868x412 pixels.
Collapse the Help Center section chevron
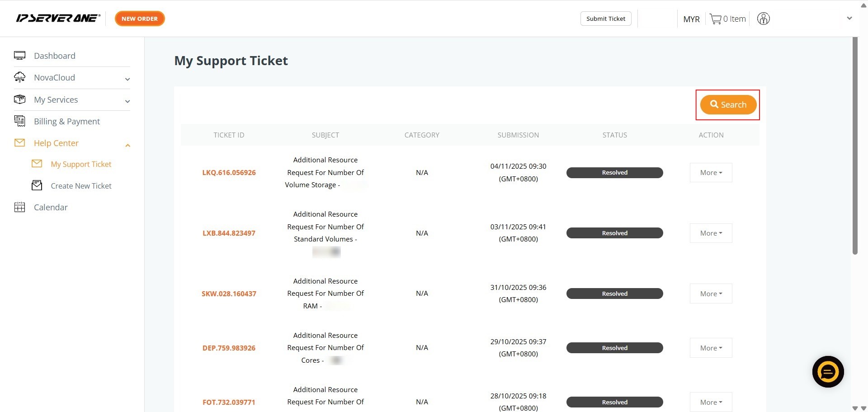127,145
